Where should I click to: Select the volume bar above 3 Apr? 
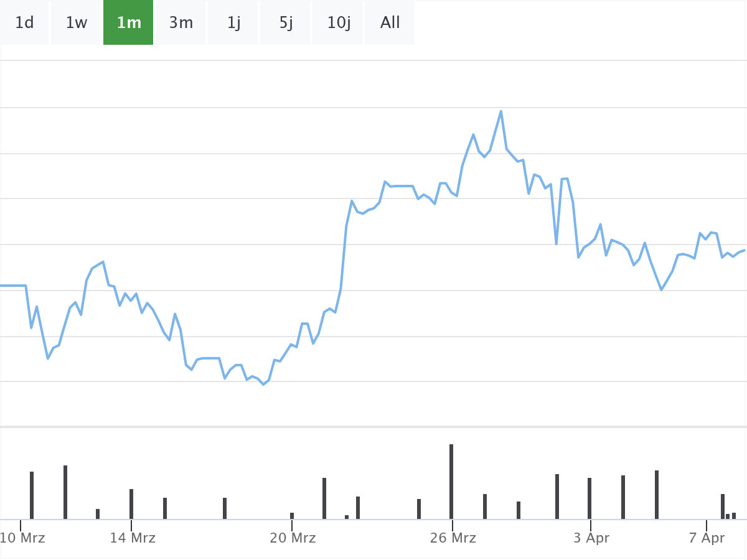590,498
